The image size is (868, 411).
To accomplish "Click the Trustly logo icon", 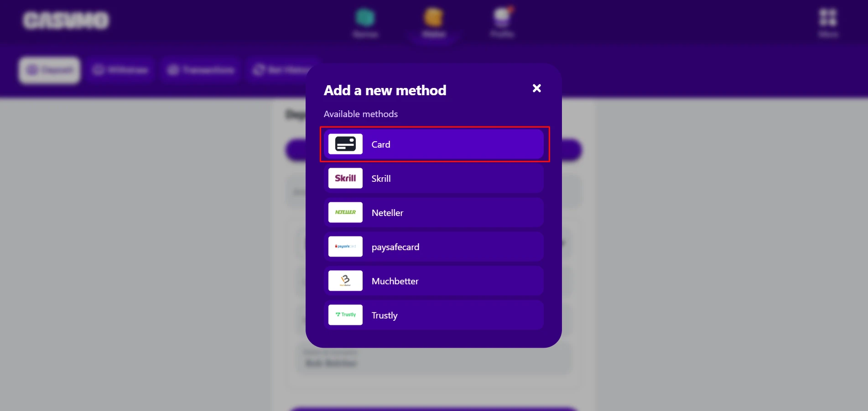I will (x=345, y=315).
